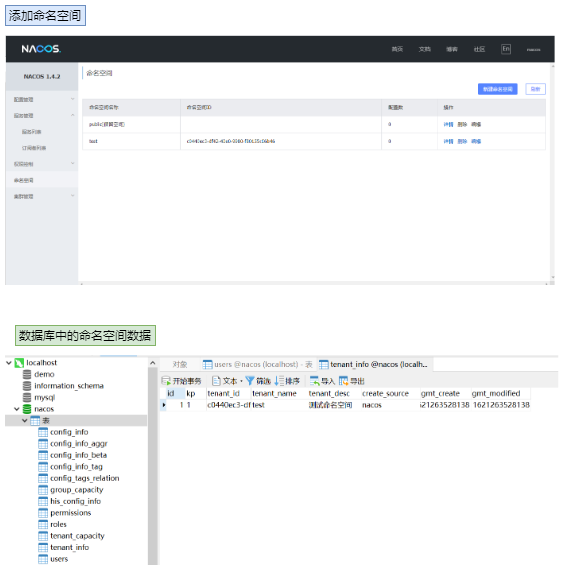This screenshot has width=565, height=571.
Task: Switch to the 对象 tab
Action: coord(179,365)
